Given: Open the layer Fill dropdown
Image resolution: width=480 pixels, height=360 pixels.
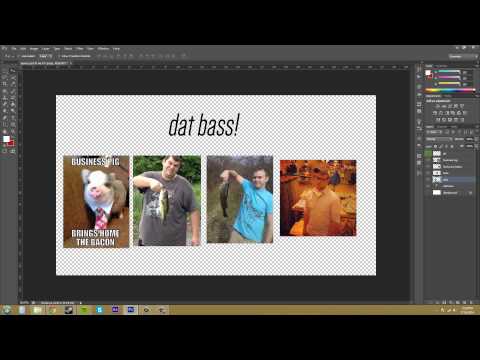Looking at the screenshot, I should 476,146.
